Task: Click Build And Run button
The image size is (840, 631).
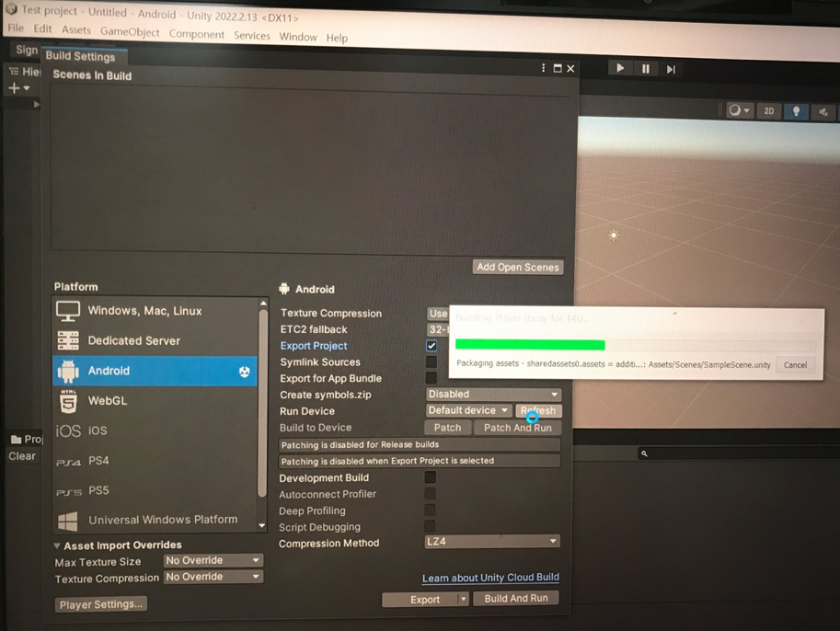Action: (x=516, y=598)
